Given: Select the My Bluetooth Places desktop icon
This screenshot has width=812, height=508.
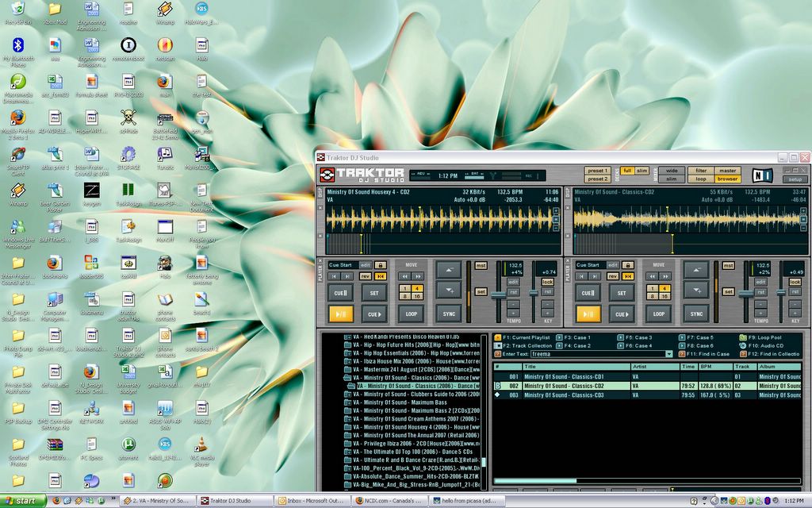Looking at the screenshot, I should 18,52.
